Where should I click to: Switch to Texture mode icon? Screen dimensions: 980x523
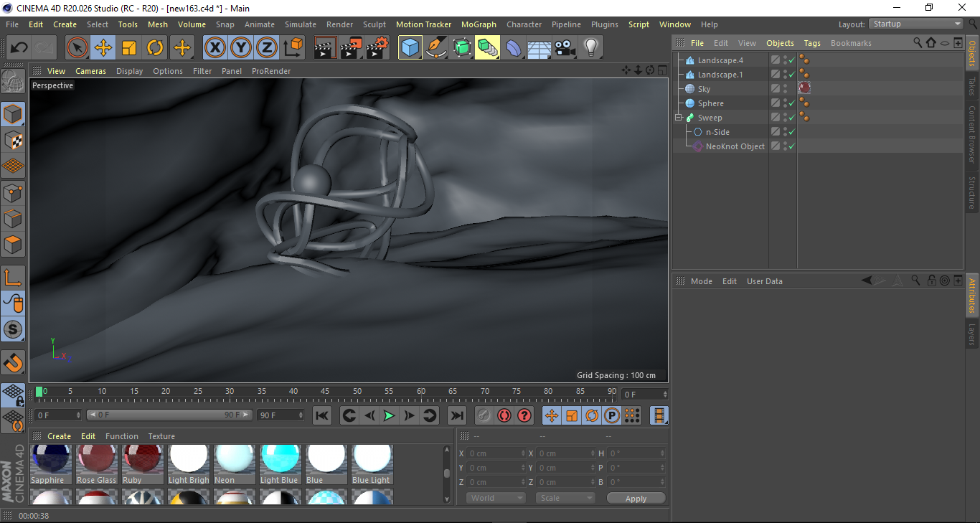[x=13, y=141]
